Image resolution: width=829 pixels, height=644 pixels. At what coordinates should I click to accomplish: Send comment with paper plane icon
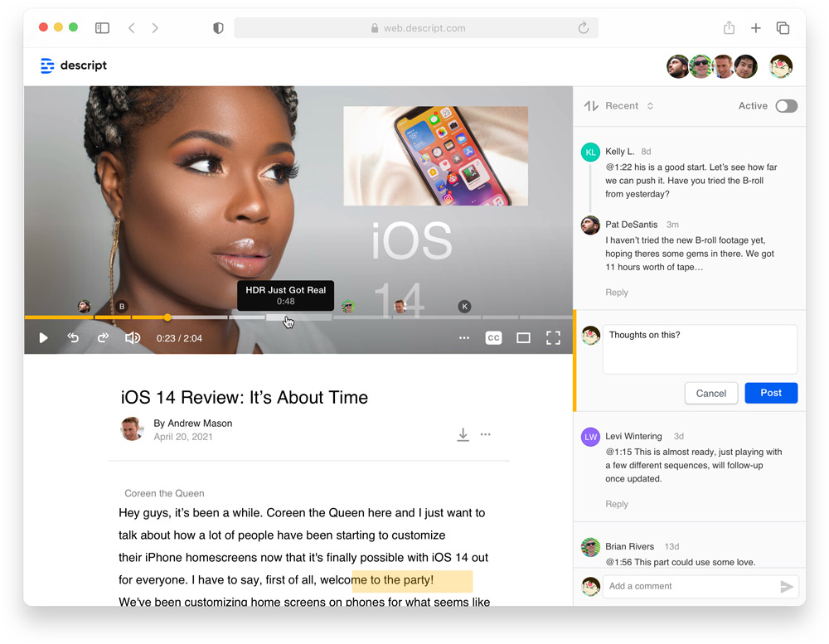[x=787, y=587]
